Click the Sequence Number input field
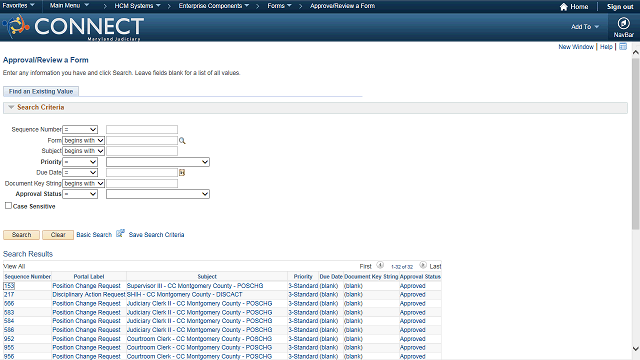This screenshot has height=360, width=640. (x=142, y=129)
